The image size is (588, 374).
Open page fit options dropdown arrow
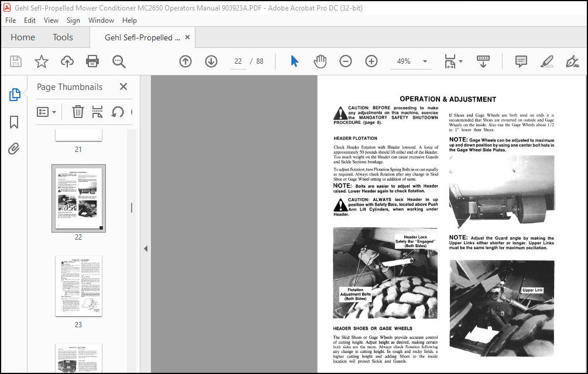[461, 61]
